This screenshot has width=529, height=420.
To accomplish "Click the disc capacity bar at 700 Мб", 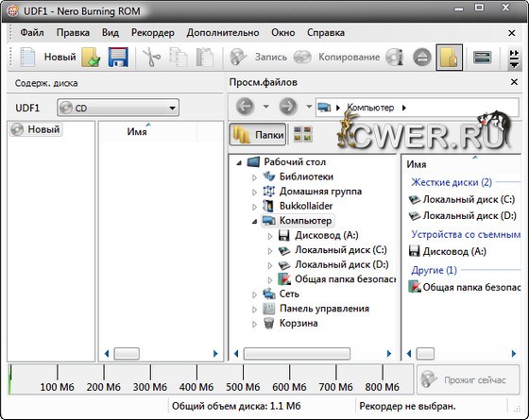I will click(x=335, y=378).
